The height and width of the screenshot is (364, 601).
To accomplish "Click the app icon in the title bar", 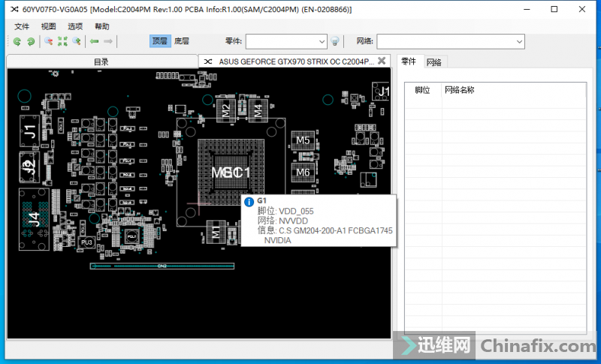I will (x=14, y=9).
